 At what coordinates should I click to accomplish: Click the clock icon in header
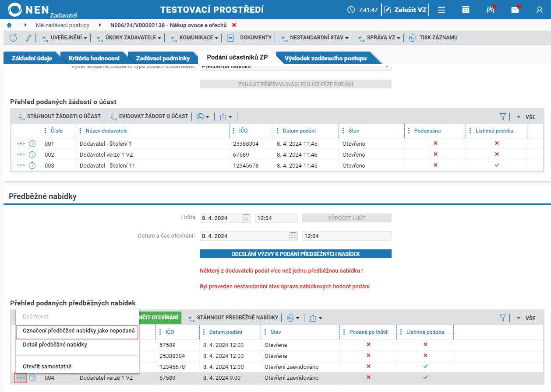pyautogui.click(x=351, y=10)
